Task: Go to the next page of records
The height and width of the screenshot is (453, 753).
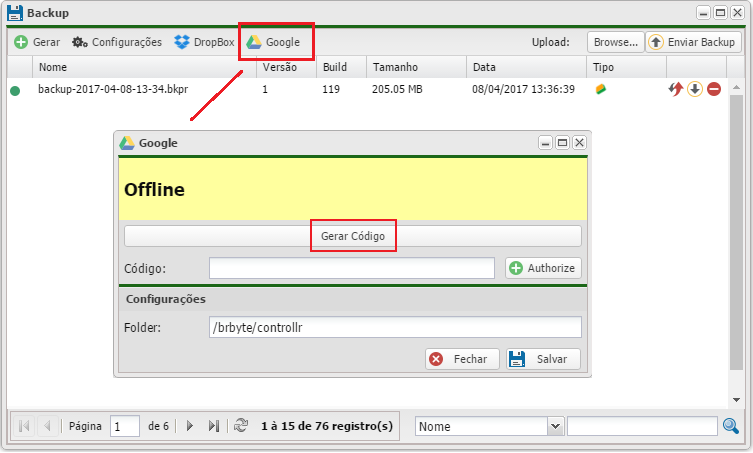Action: (x=190, y=426)
